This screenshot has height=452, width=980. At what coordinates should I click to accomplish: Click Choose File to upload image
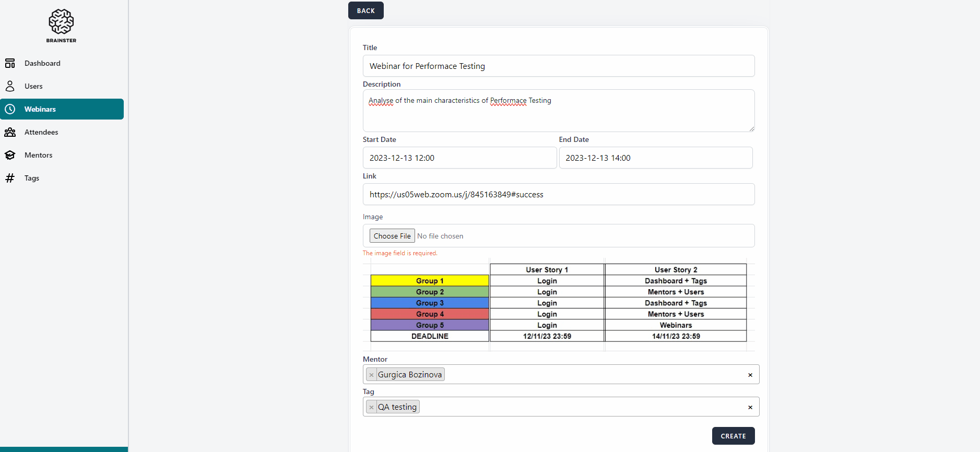pyautogui.click(x=392, y=236)
